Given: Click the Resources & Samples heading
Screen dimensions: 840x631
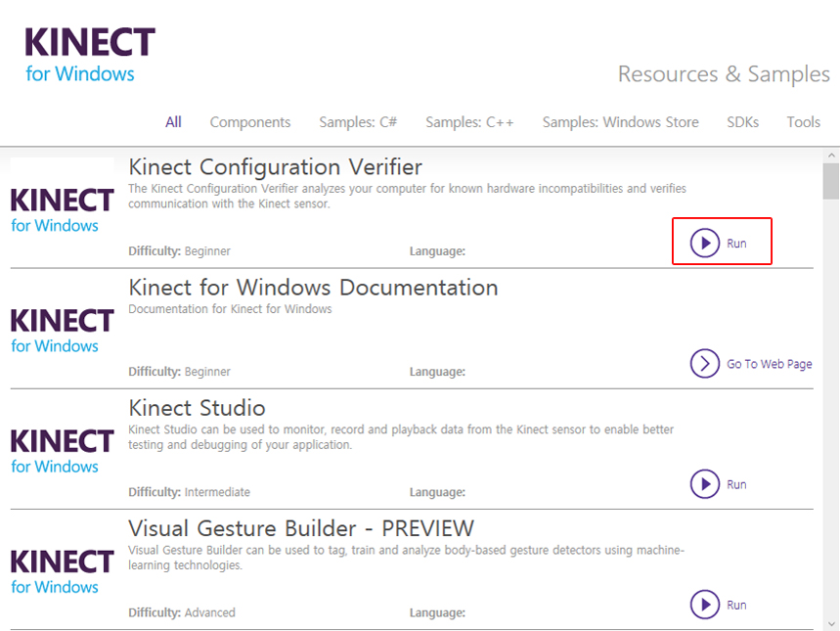Looking at the screenshot, I should [724, 74].
